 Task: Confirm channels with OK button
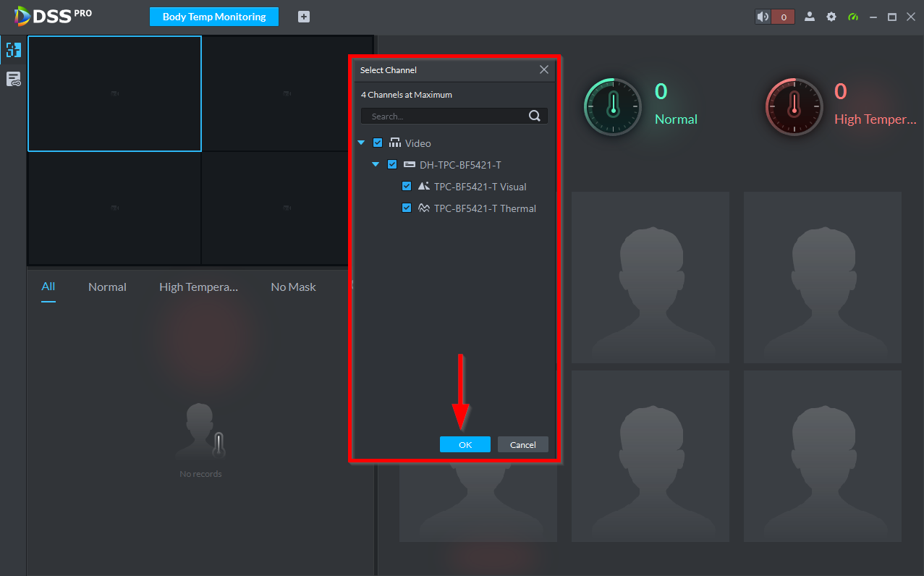[x=465, y=444]
